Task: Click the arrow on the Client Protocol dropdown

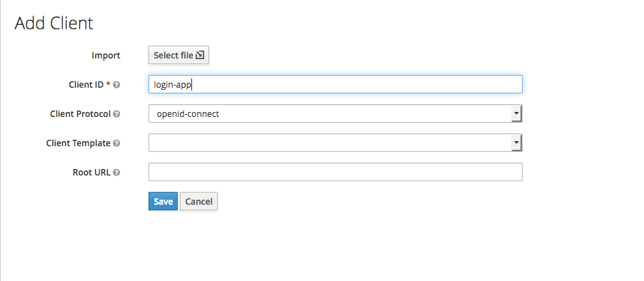Action: [x=516, y=113]
